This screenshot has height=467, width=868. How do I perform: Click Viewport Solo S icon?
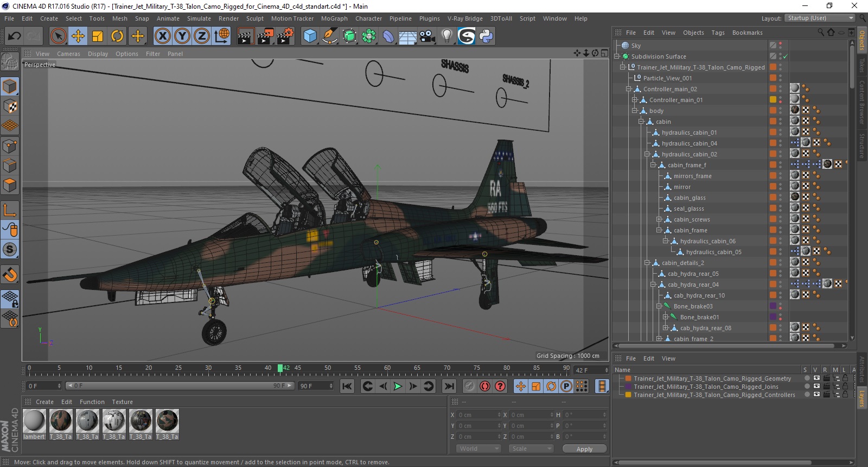tap(10, 250)
